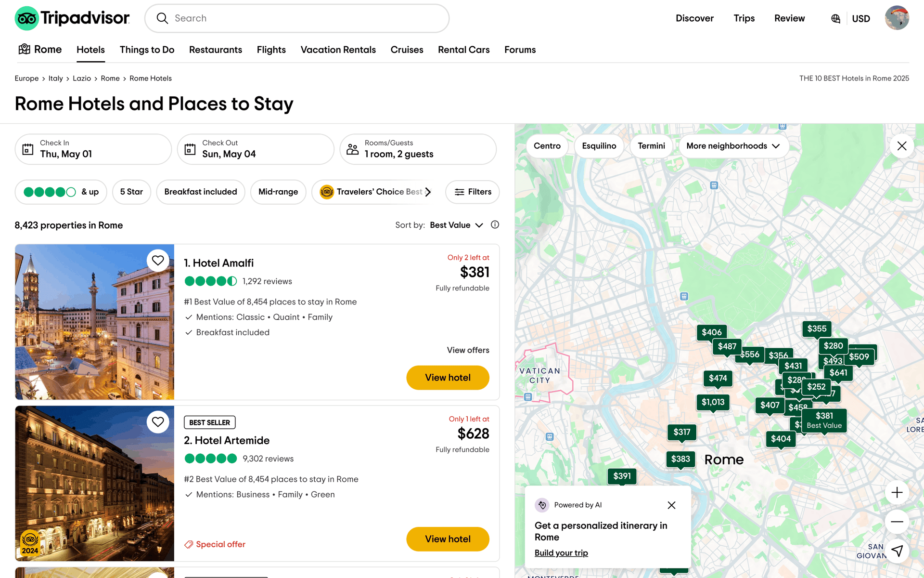Click the Lazio breadcrumb link

coord(82,79)
